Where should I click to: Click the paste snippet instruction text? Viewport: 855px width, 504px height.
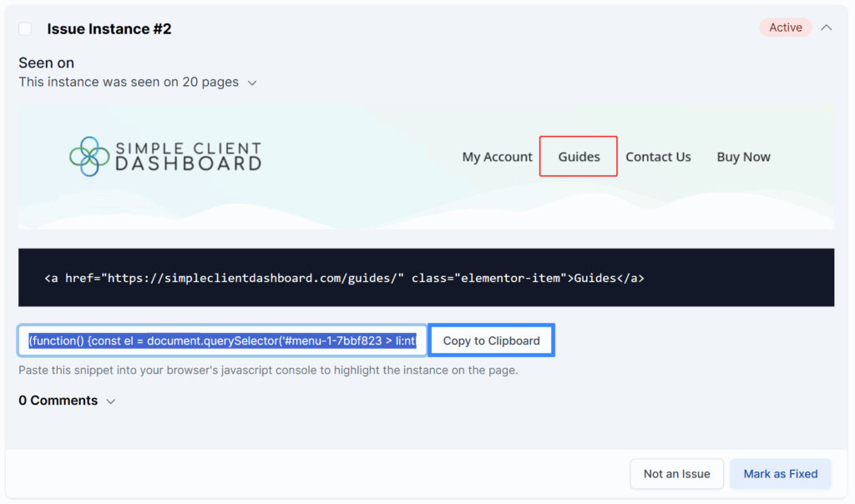[x=268, y=370]
